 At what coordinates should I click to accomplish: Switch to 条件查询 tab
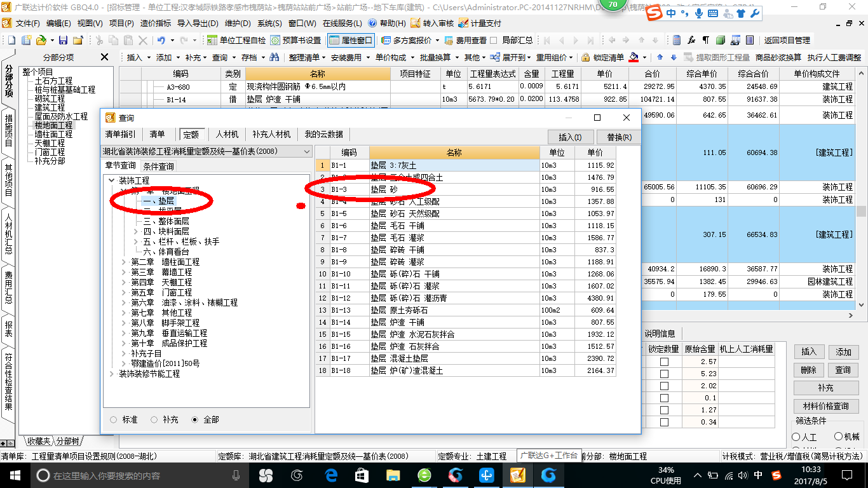pyautogui.click(x=159, y=166)
